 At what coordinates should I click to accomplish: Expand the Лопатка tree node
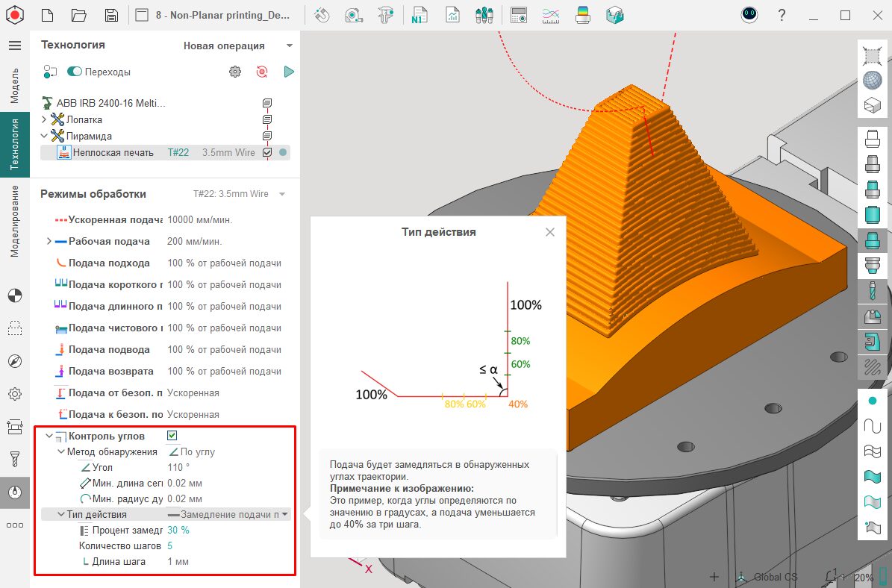click(x=43, y=119)
